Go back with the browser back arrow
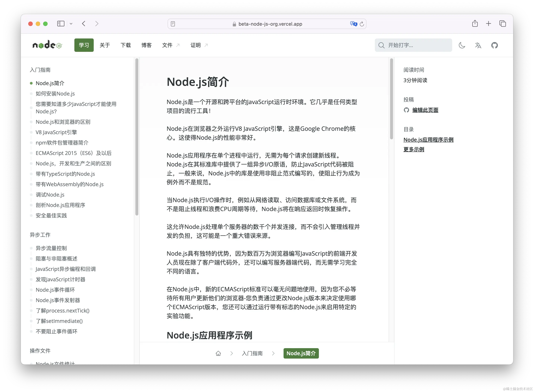 click(x=84, y=24)
